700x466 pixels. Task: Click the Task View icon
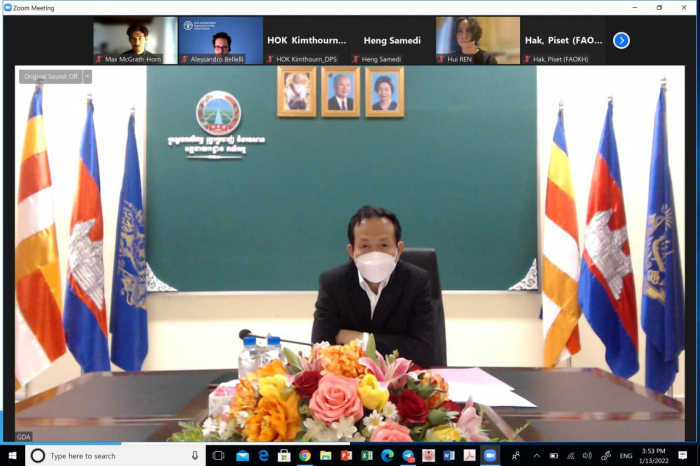(x=218, y=456)
